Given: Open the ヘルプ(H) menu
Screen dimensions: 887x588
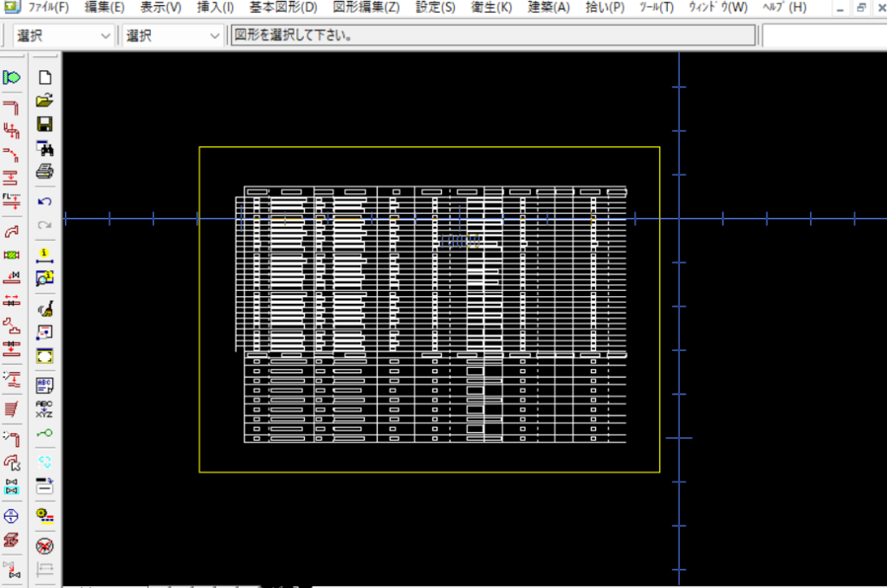Looking at the screenshot, I should 784,8.
